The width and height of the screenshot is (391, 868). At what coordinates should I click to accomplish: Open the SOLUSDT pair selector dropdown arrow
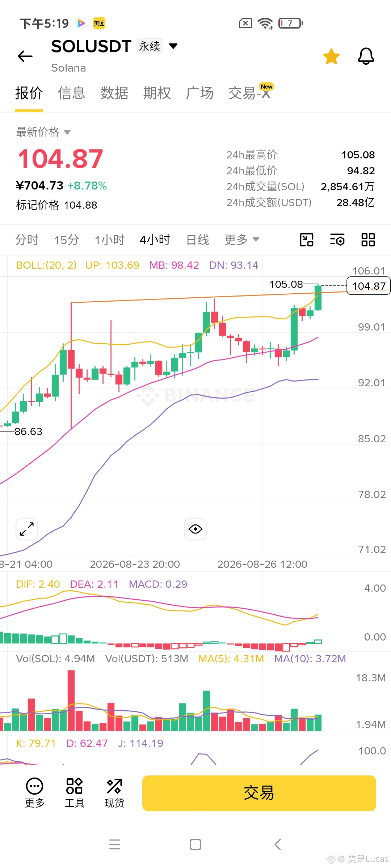point(173,46)
